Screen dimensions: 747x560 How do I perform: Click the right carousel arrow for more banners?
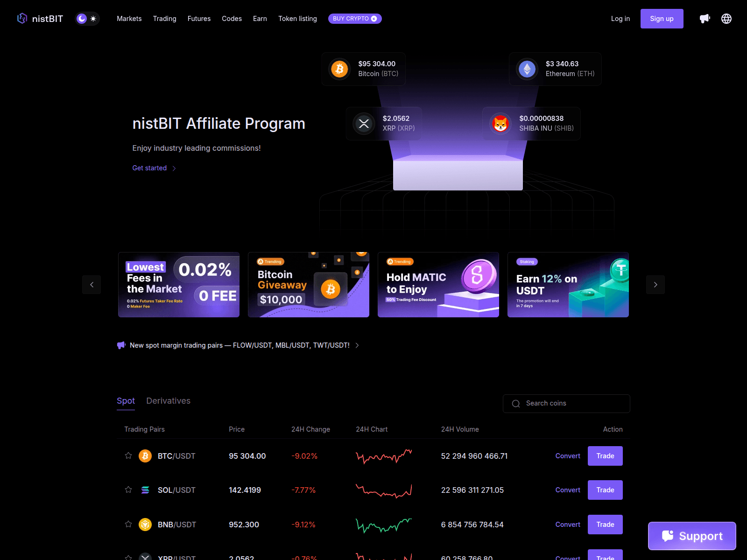655,285
